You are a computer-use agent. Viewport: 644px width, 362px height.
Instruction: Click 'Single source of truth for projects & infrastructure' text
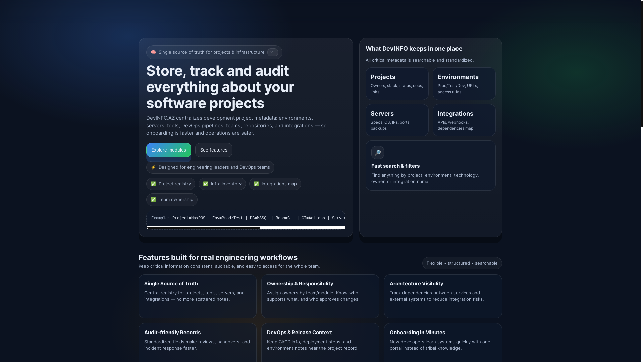tap(211, 52)
